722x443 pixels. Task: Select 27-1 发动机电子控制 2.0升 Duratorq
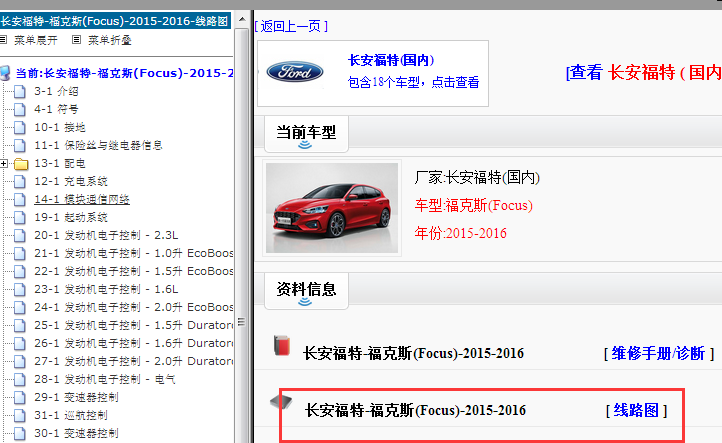(x=134, y=361)
